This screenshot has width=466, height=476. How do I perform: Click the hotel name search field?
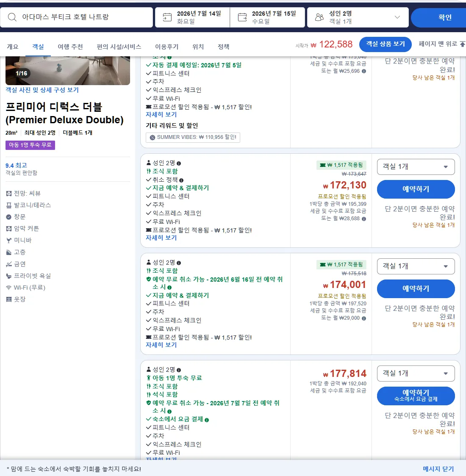coord(77,17)
